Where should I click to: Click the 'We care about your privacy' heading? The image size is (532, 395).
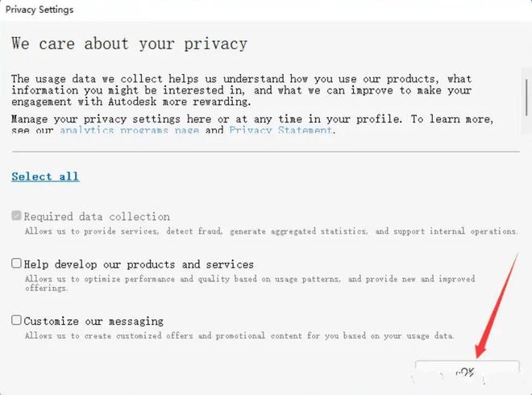[x=129, y=44]
